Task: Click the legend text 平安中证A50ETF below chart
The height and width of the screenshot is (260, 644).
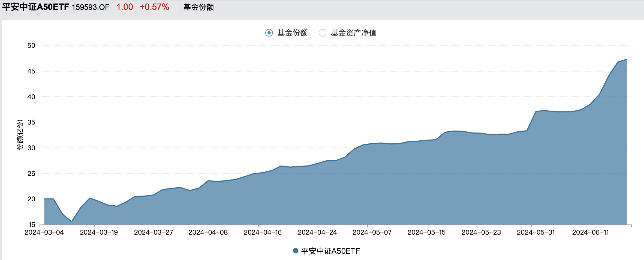Action: coord(330,251)
